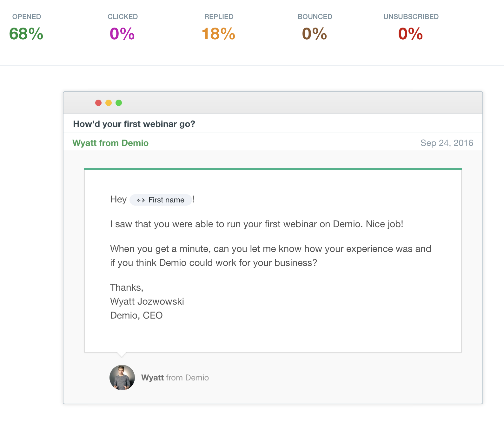Click the 0% unsubscribed statistic

pyautogui.click(x=411, y=34)
